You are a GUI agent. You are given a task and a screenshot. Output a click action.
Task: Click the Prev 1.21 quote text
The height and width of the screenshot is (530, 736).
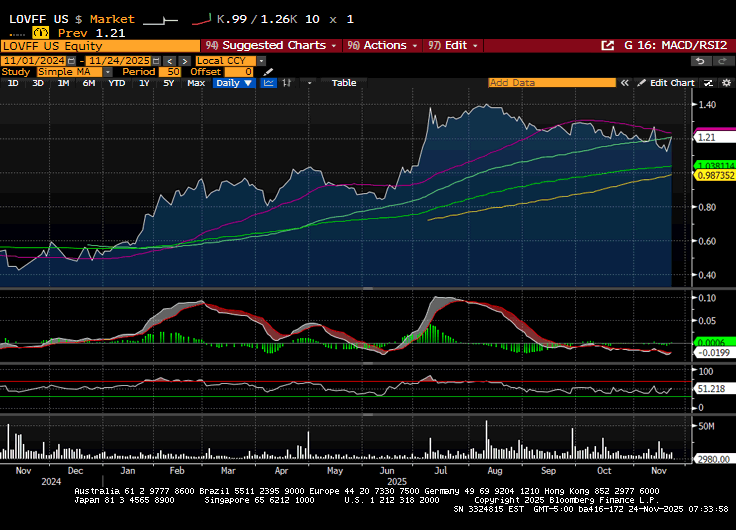tap(91, 33)
